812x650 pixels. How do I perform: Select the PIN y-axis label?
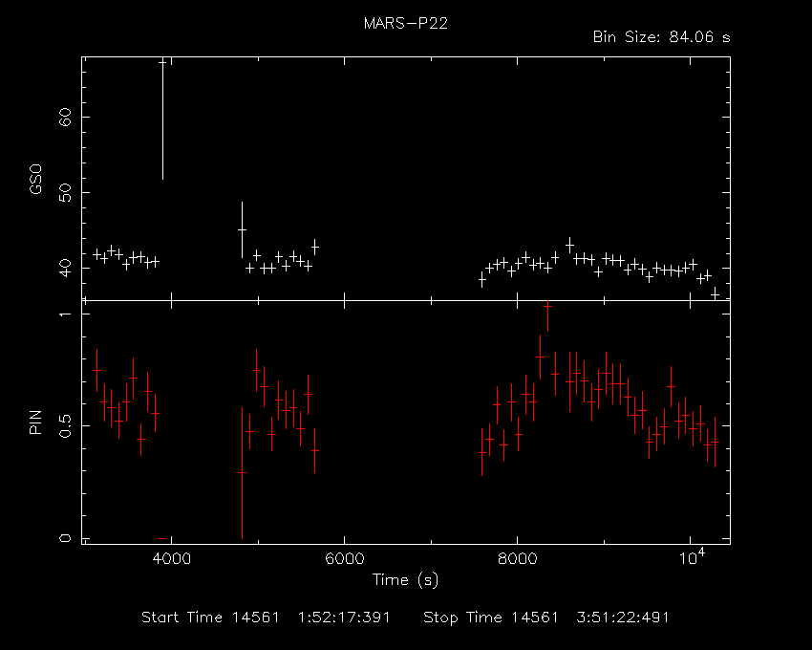pyautogui.click(x=35, y=422)
